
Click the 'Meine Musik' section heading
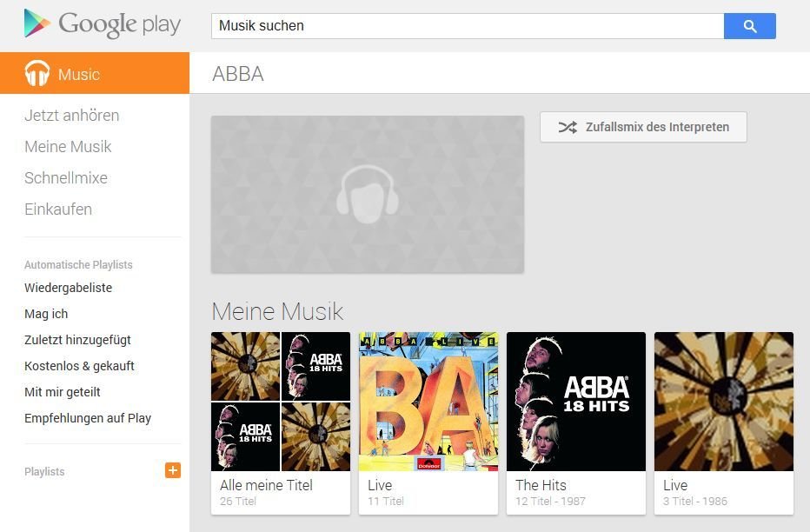tap(277, 311)
